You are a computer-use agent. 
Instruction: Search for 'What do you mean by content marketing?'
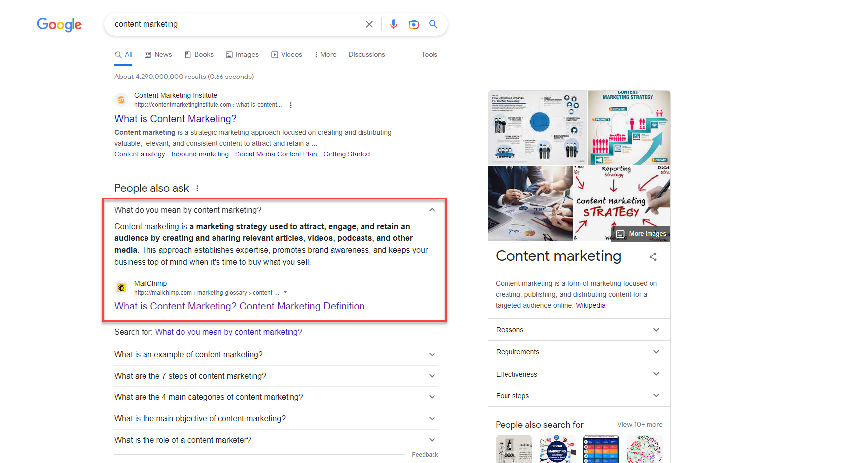tap(228, 332)
